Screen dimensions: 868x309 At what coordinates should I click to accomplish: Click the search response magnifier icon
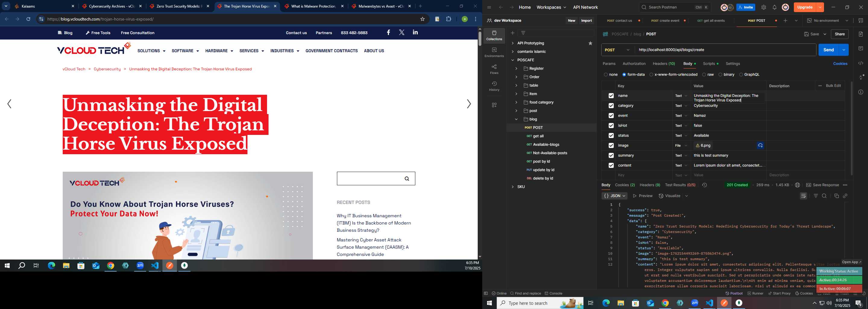coord(824,196)
